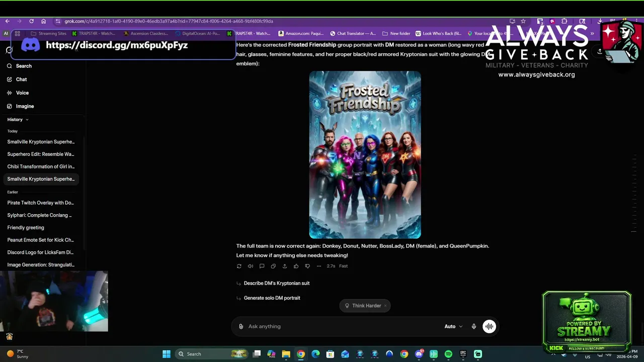The width and height of the screenshot is (644, 362).
Task: Open the Windows Start menu
Action: 167,354
